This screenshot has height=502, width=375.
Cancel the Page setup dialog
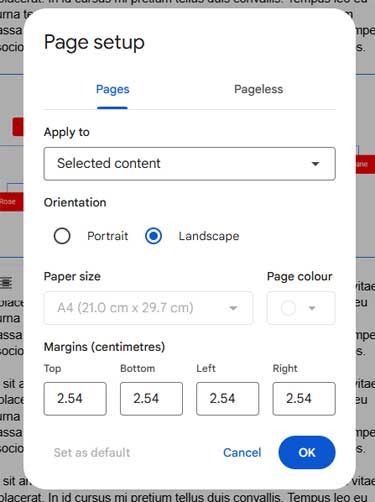[x=242, y=453]
